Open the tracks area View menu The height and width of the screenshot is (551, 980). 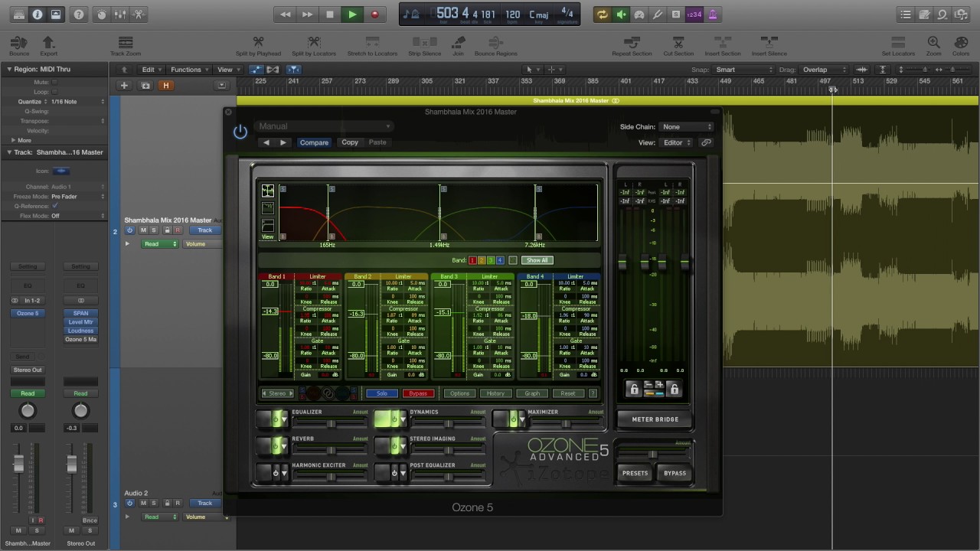tap(227, 70)
